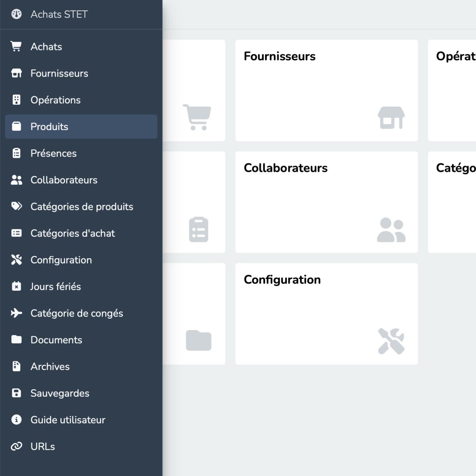Open the Collaborateurs dashboard card

pyautogui.click(x=326, y=202)
